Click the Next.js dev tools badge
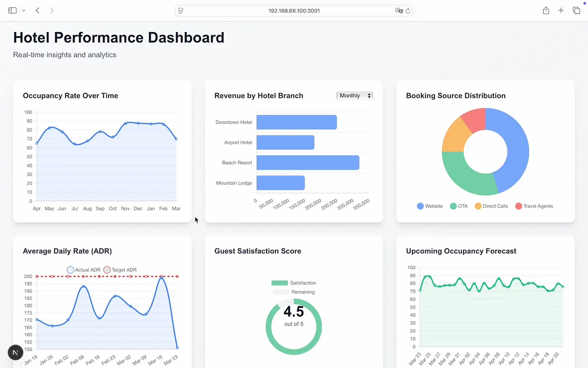 (15, 352)
